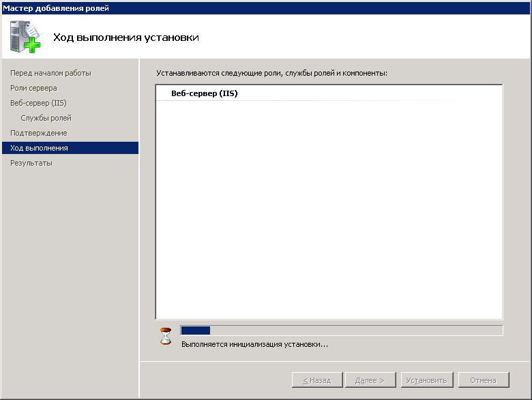The height and width of the screenshot is (400, 532).
Task: Click the '< Назад' button
Action: point(317,380)
